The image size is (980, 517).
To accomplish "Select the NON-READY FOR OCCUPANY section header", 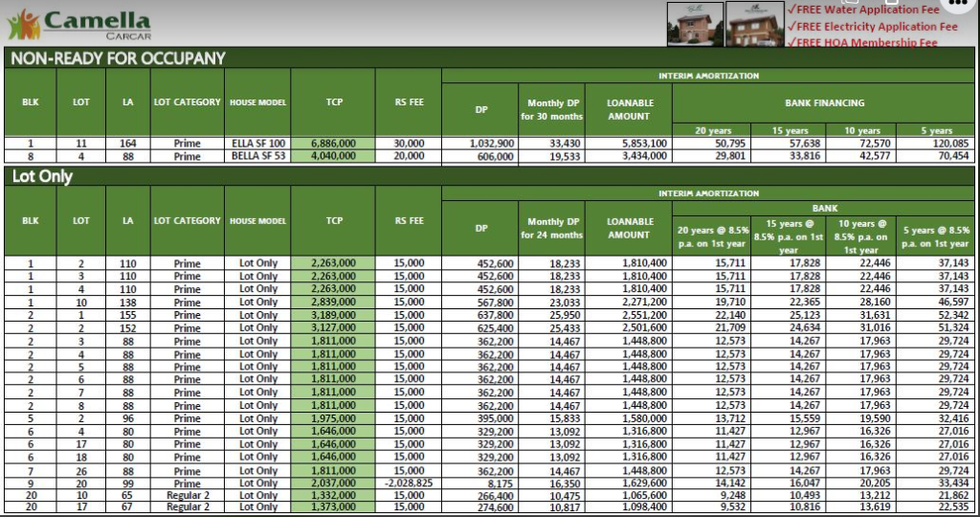I will [118, 58].
